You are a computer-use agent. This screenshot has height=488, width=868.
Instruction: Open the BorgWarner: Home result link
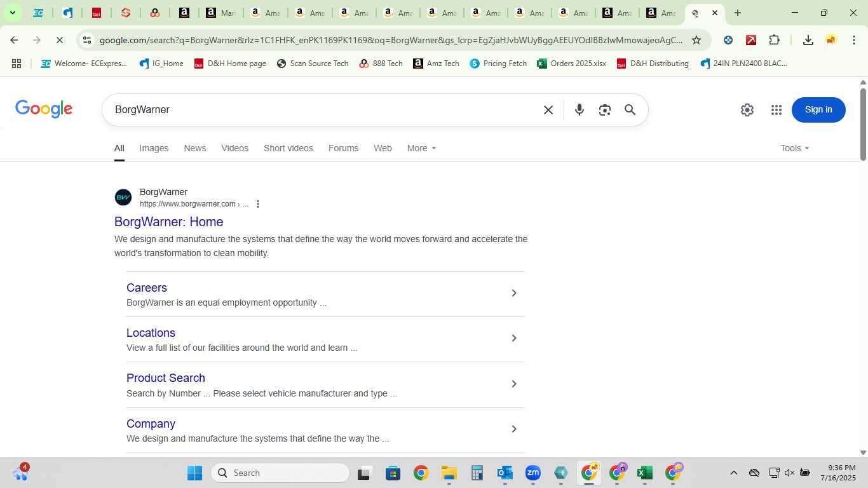[168, 222]
